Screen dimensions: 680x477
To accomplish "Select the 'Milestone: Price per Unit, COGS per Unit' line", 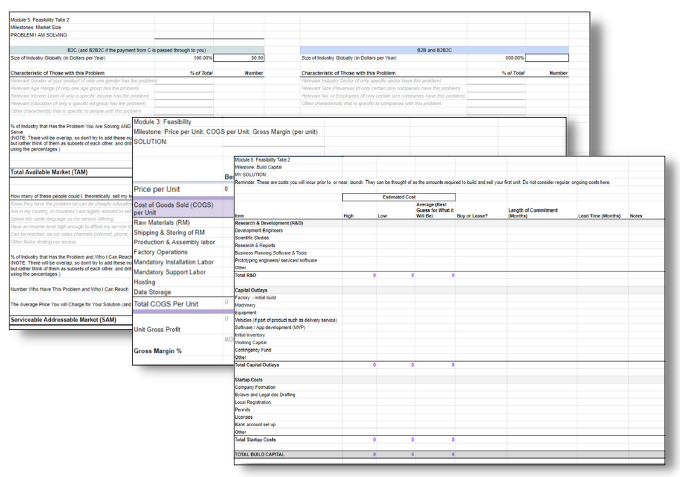I will [x=226, y=132].
